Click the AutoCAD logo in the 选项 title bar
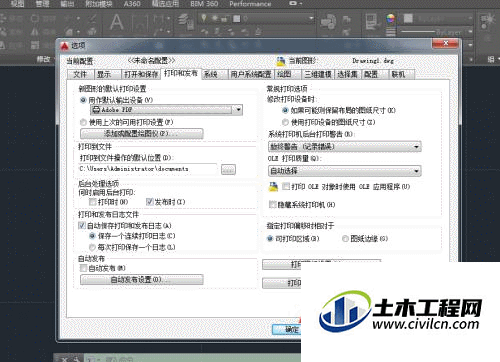The width and height of the screenshot is (500, 362). (x=64, y=46)
